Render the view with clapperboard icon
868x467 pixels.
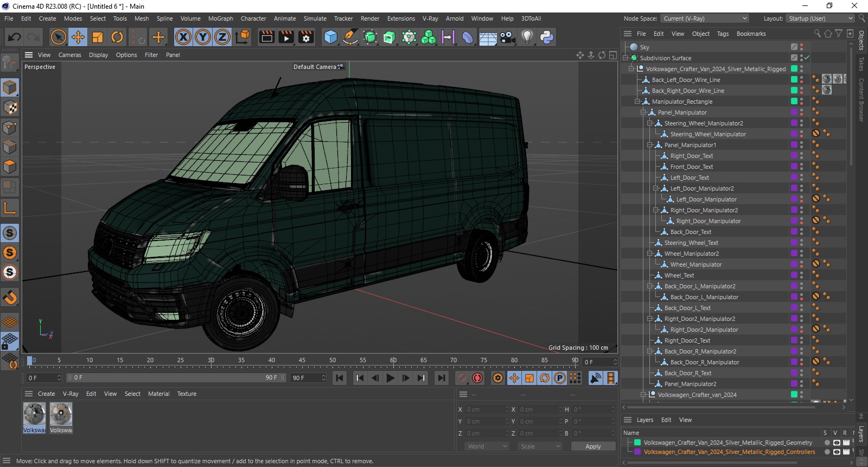point(267,37)
